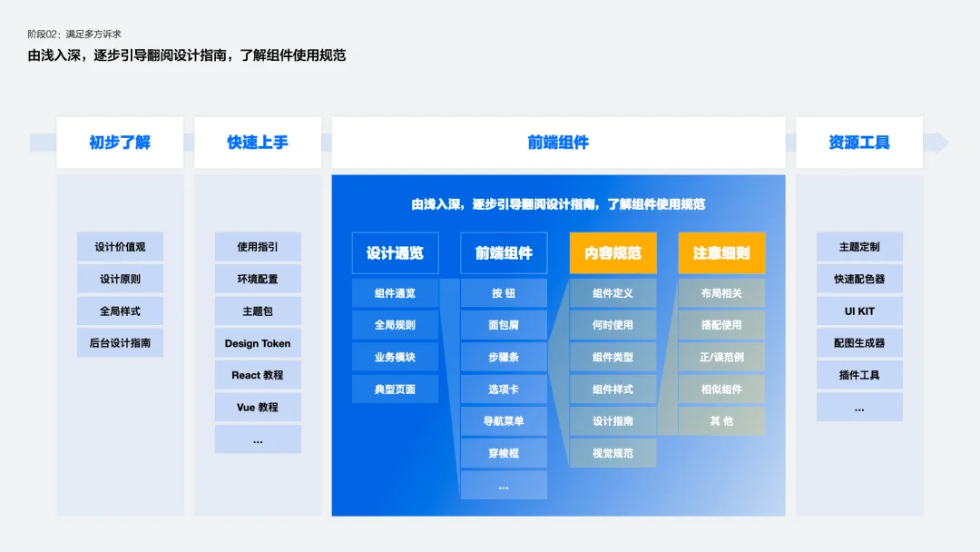This screenshot has height=552, width=980.
Task: Switch to the 资源工具 header
Action: point(859,143)
